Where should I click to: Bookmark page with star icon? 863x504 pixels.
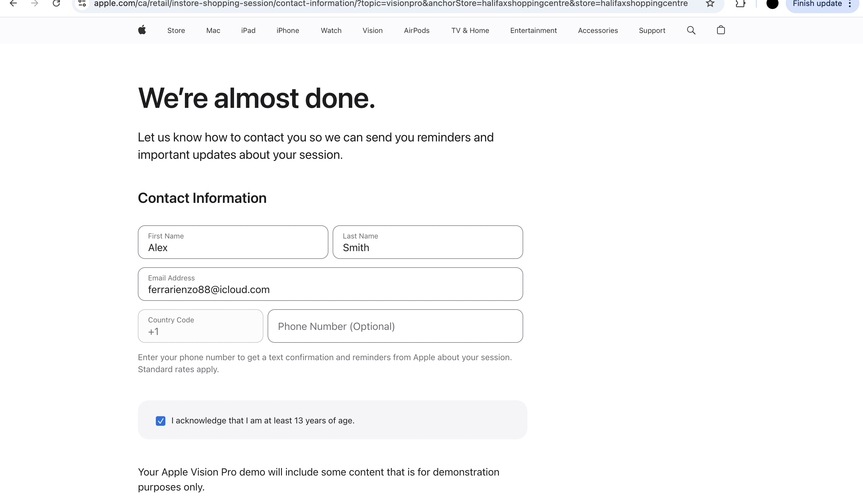click(710, 3)
